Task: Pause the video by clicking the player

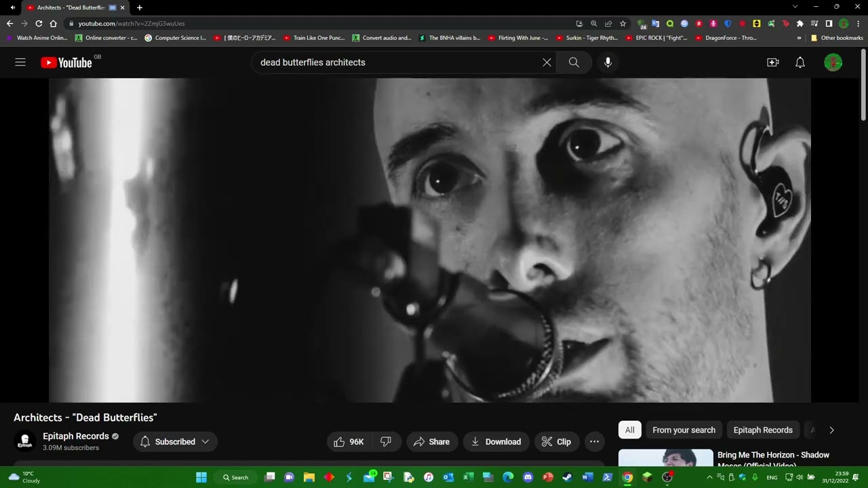Action: pyautogui.click(x=429, y=240)
